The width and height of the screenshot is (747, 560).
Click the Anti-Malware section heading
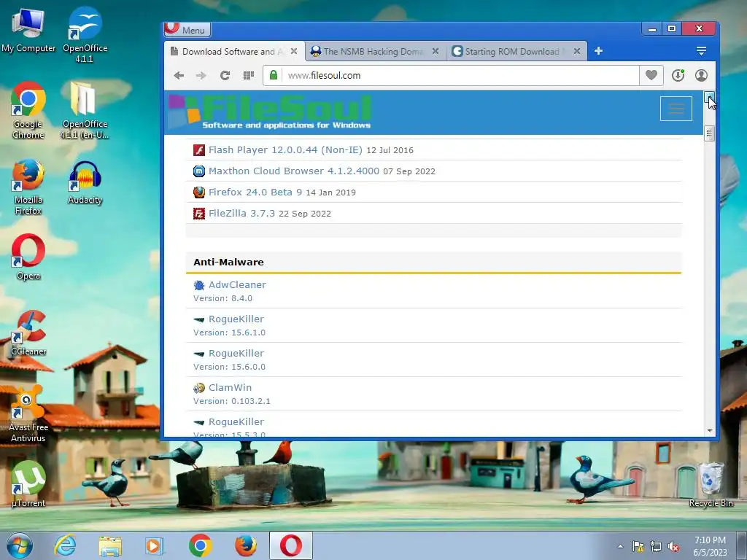tap(228, 262)
